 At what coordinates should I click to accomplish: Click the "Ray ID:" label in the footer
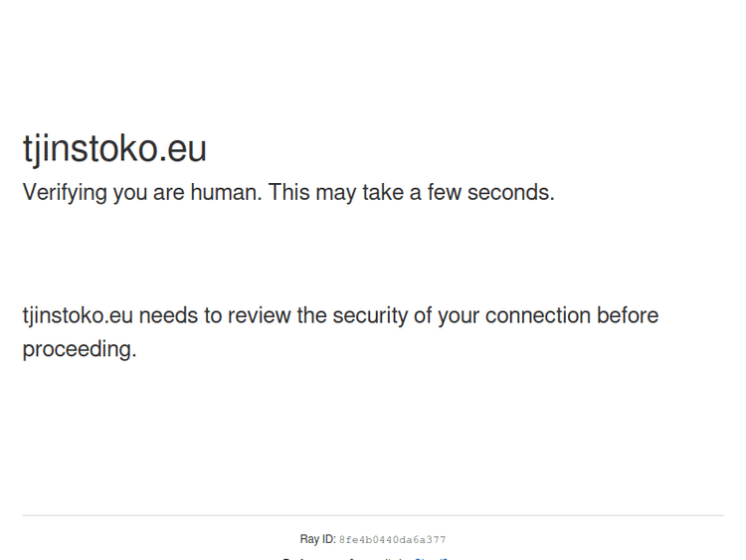(x=317, y=540)
